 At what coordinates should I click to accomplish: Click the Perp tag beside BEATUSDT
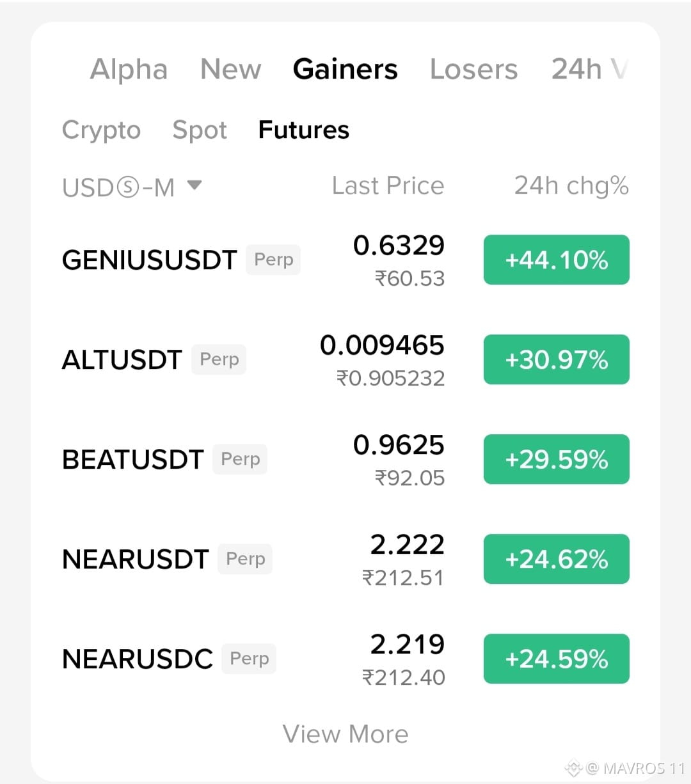[x=240, y=459]
